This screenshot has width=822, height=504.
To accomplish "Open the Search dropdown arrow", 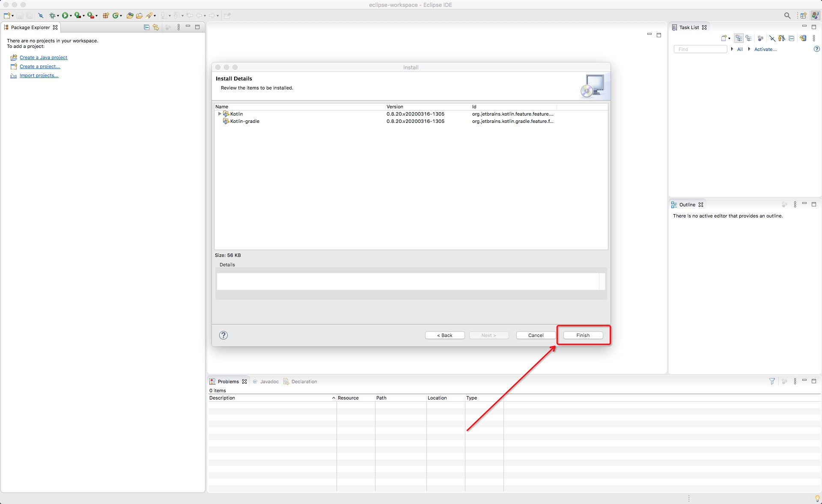I will click(155, 16).
